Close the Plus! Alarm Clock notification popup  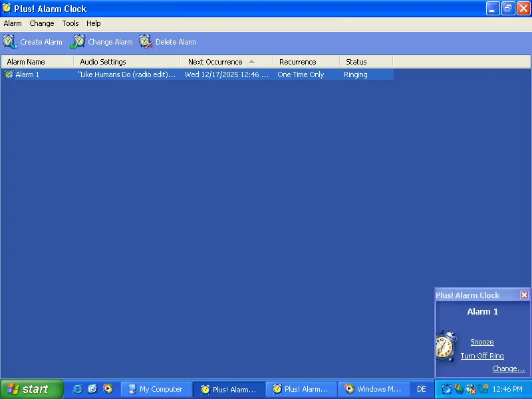(x=524, y=295)
